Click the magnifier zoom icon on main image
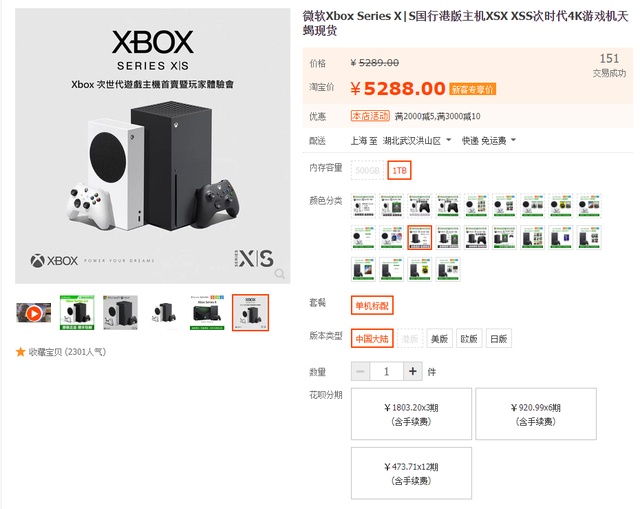The height and width of the screenshot is (509, 640). pos(280,273)
